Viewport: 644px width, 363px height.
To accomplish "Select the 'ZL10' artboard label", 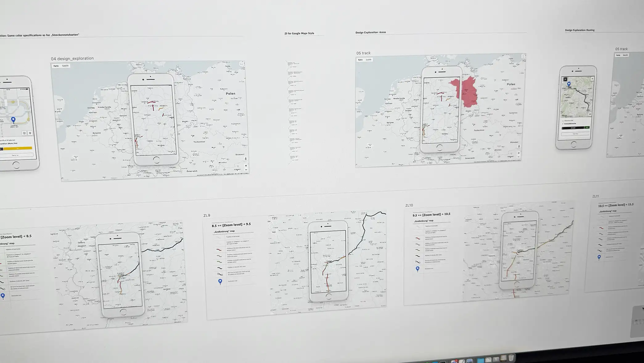I will coord(409,205).
